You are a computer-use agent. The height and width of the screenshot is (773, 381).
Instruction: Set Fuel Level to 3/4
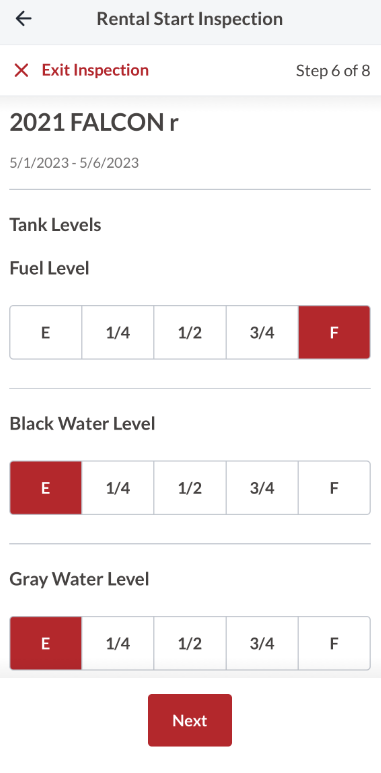click(262, 332)
